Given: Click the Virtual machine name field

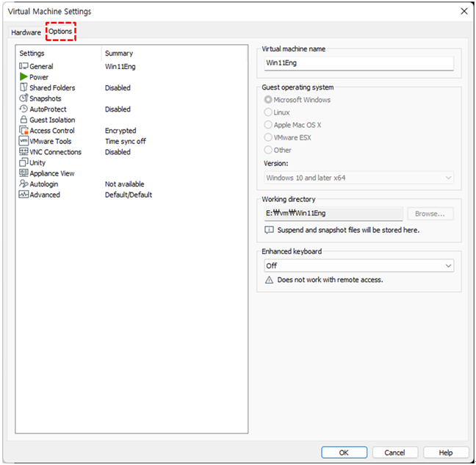Looking at the screenshot, I should point(359,63).
